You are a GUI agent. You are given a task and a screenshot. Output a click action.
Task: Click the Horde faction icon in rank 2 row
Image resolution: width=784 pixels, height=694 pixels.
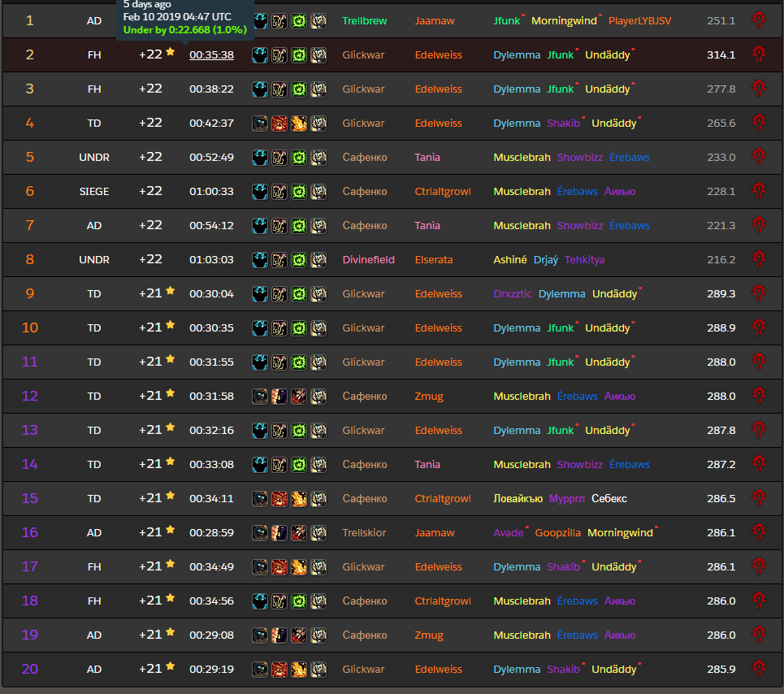pos(759,54)
